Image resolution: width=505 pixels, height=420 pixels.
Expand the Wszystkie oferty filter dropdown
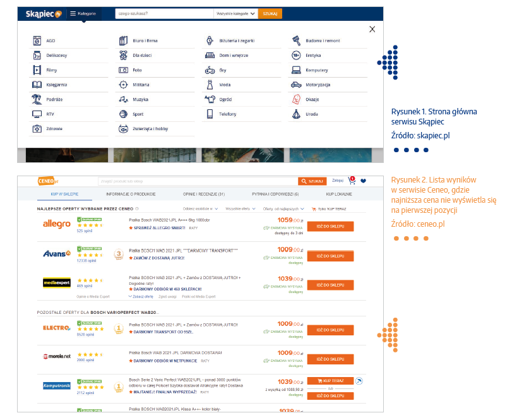click(x=241, y=209)
